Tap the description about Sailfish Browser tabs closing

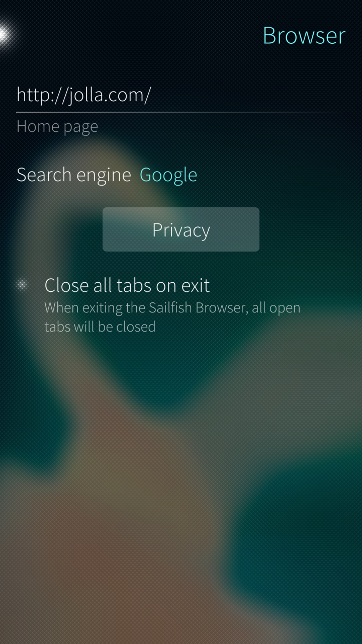(x=172, y=317)
